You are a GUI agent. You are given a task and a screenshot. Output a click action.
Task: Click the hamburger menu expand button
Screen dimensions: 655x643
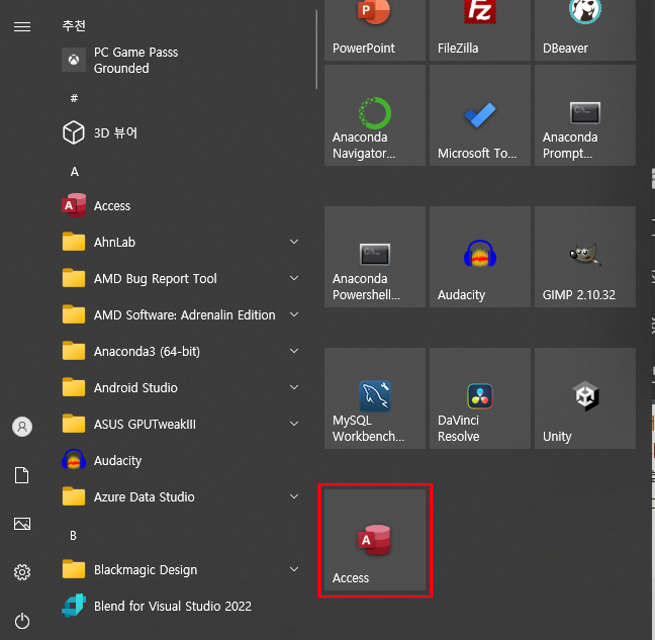click(22, 27)
